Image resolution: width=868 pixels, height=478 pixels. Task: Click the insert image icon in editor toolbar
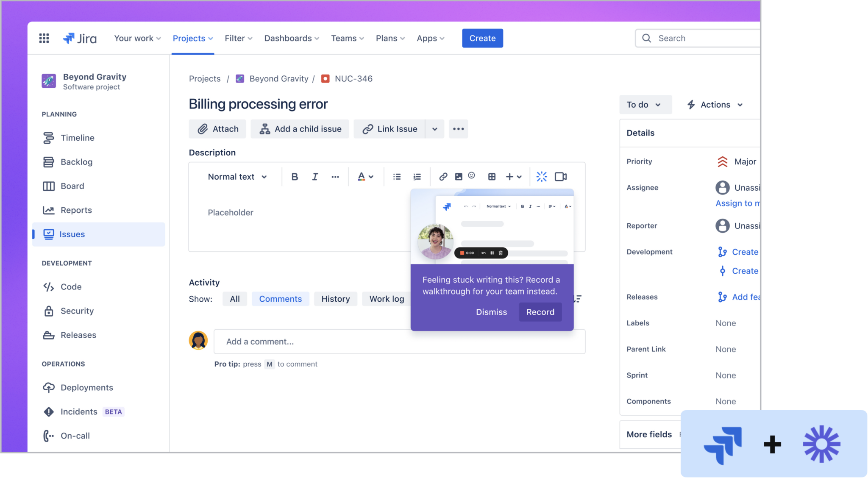[459, 177]
